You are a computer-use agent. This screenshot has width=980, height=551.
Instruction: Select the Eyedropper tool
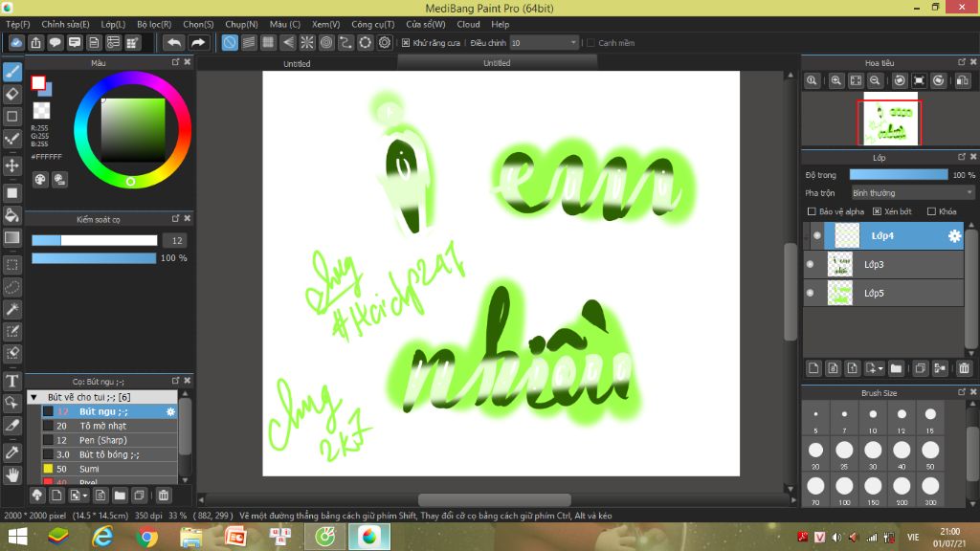tap(11, 452)
